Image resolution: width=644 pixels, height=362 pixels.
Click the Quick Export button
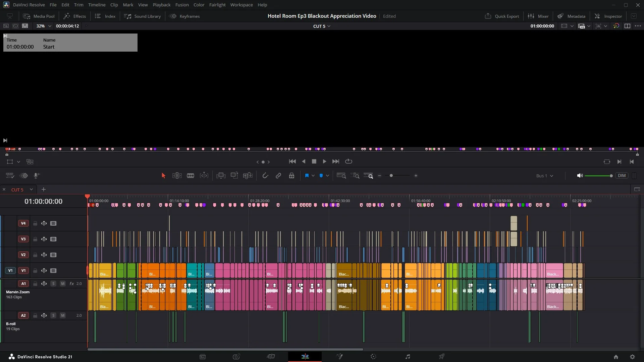(x=502, y=16)
